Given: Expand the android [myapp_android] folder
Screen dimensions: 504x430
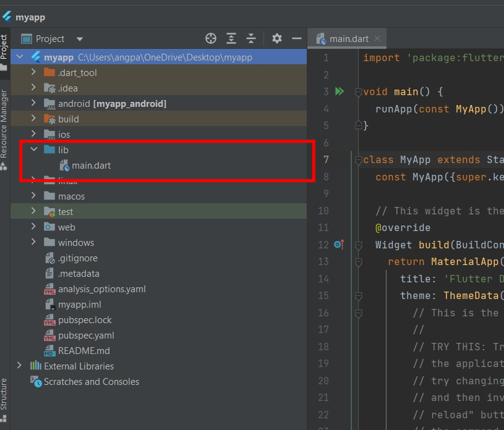Looking at the screenshot, I should tap(34, 103).
